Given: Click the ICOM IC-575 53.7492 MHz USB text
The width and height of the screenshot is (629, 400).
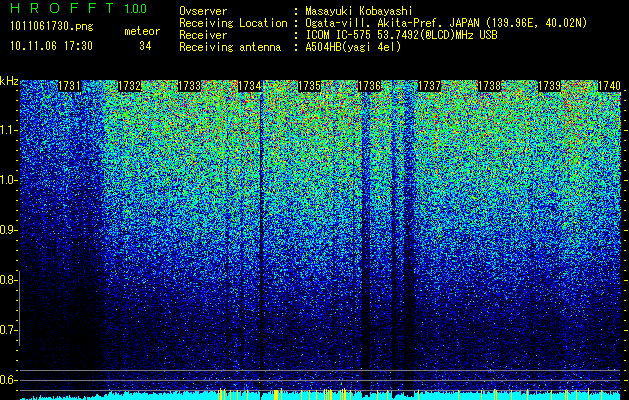Looking at the screenshot, I should 401,35.
